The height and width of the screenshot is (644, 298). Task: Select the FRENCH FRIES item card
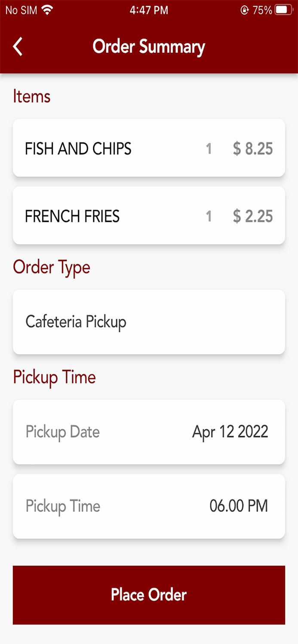coord(149,216)
